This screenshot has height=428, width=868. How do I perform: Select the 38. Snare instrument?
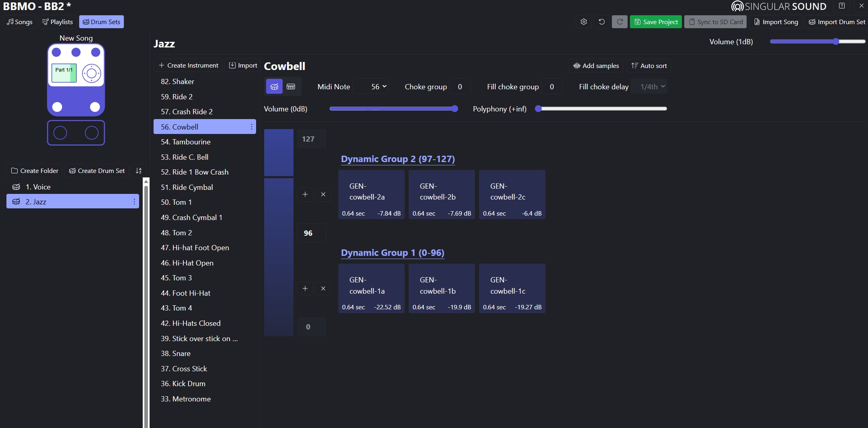click(205, 353)
